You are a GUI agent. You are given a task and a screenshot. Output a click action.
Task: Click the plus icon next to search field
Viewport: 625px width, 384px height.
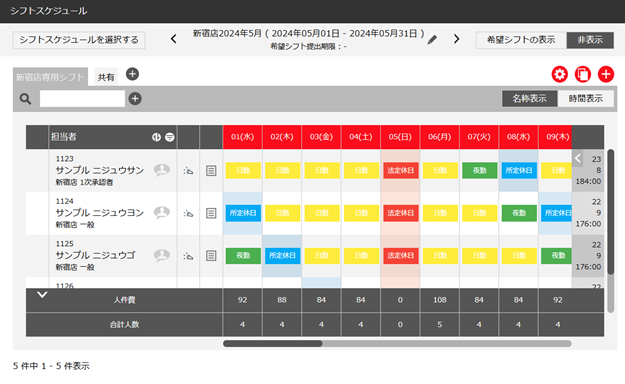pyautogui.click(x=135, y=99)
